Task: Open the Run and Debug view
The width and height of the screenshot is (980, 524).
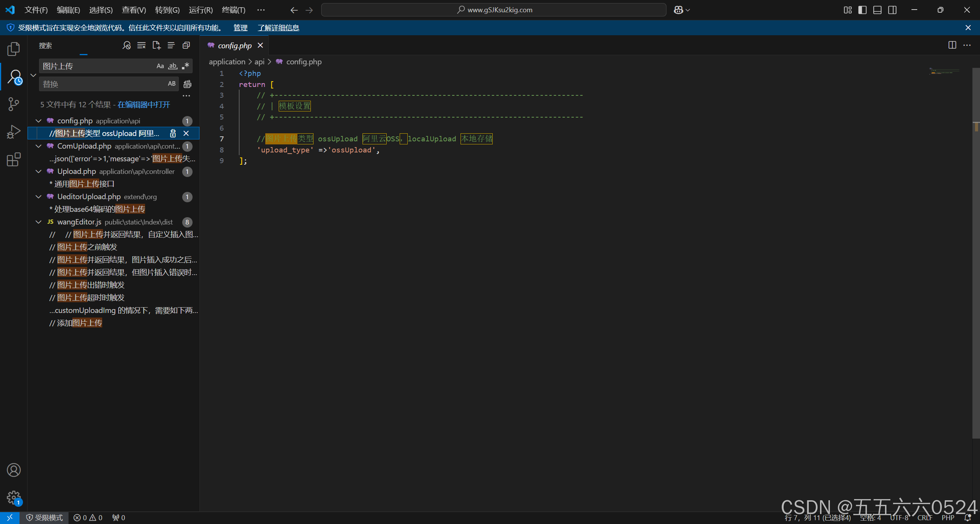Action: coord(13,132)
